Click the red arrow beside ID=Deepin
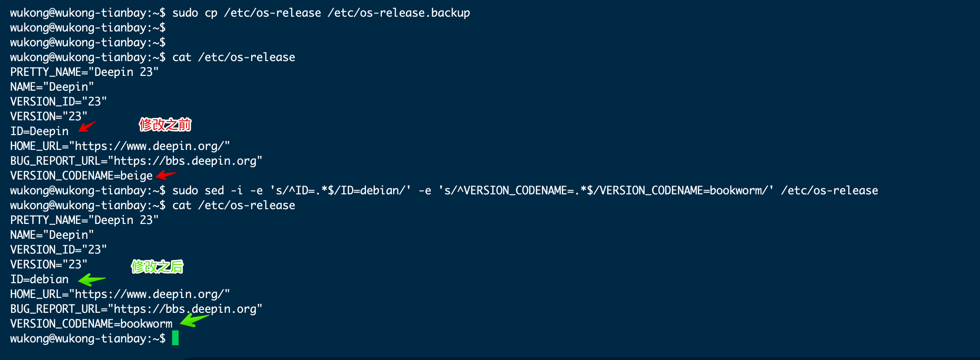This screenshot has height=360, width=980. click(x=87, y=127)
